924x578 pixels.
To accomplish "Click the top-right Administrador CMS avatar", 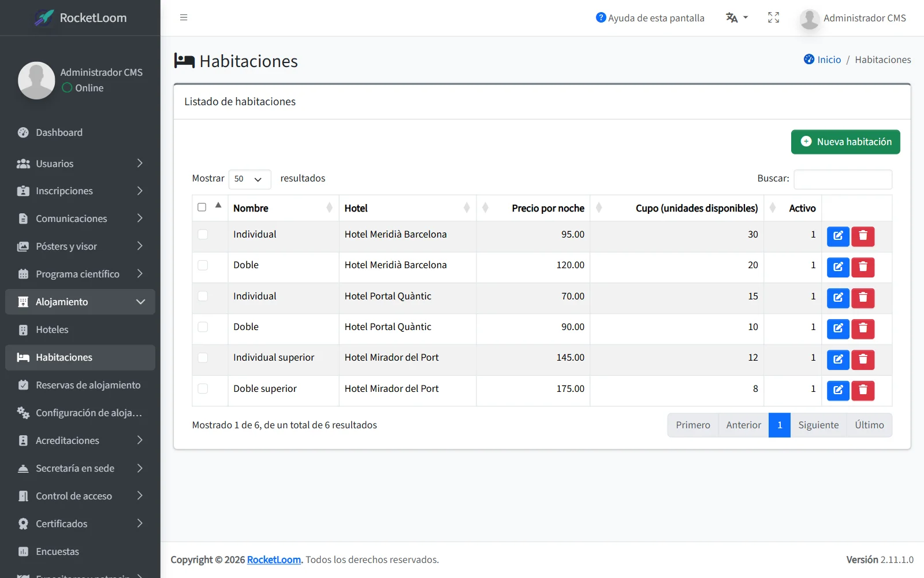I will click(810, 18).
